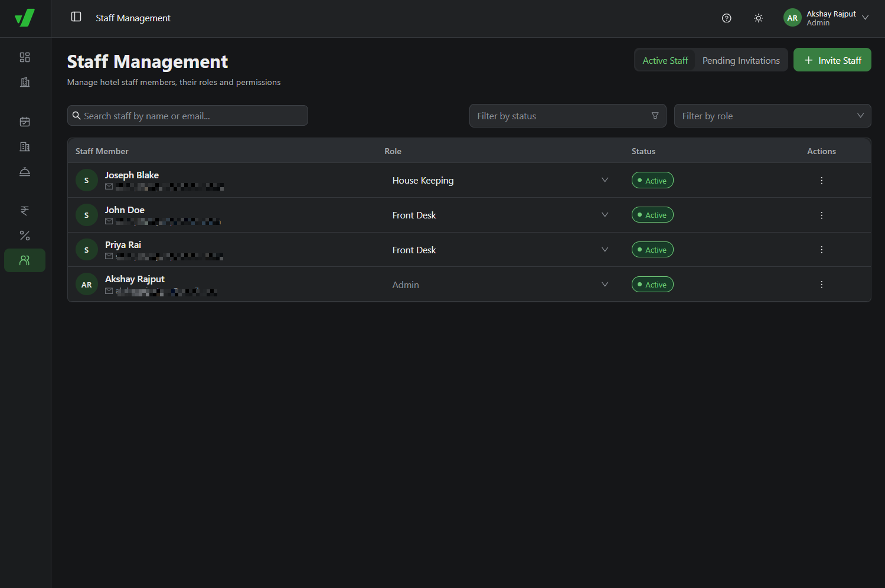Open actions menu for John Doe

point(821,215)
